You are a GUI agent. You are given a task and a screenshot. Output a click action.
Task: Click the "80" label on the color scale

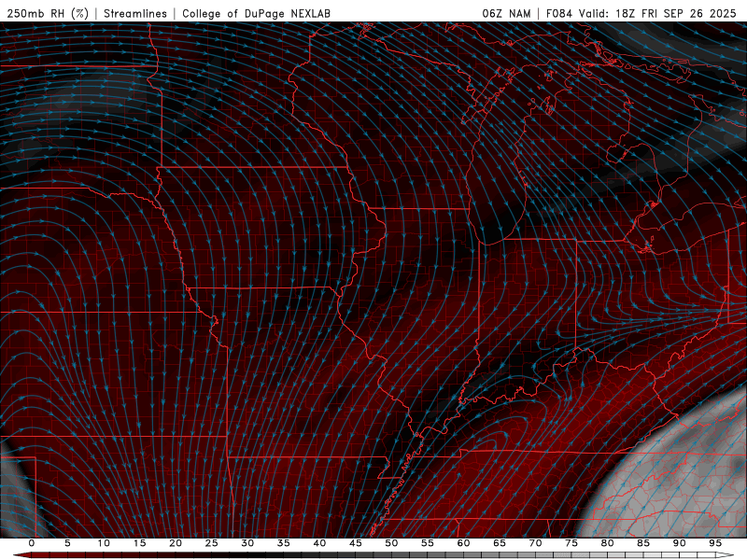[607, 543]
